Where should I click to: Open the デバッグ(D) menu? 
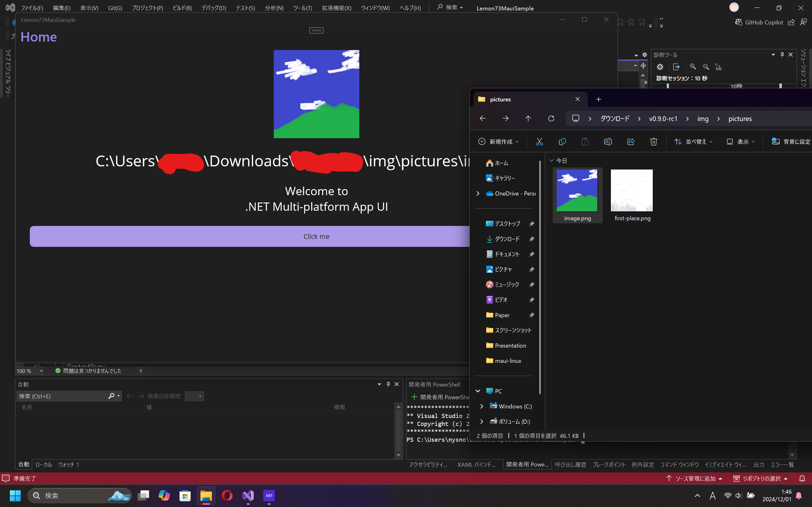pyautogui.click(x=214, y=8)
